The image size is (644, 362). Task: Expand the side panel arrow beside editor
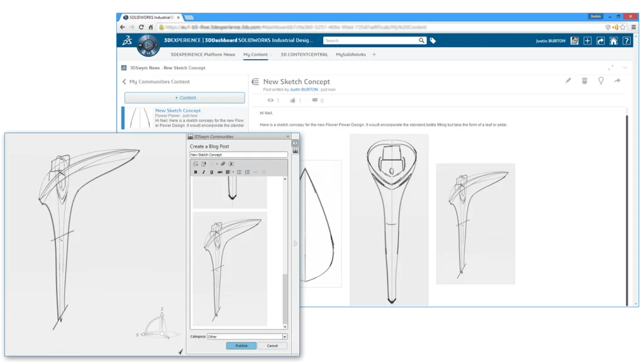pyautogui.click(x=295, y=243)
